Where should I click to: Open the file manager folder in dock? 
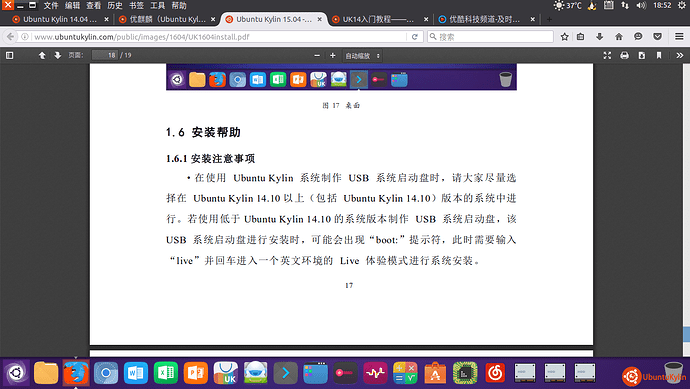point(46,373)
